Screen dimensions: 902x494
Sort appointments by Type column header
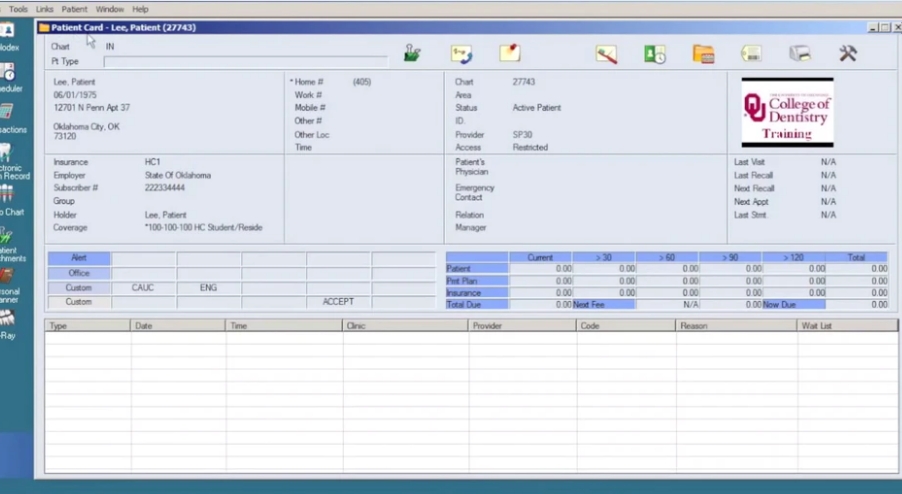pos(87,325)
